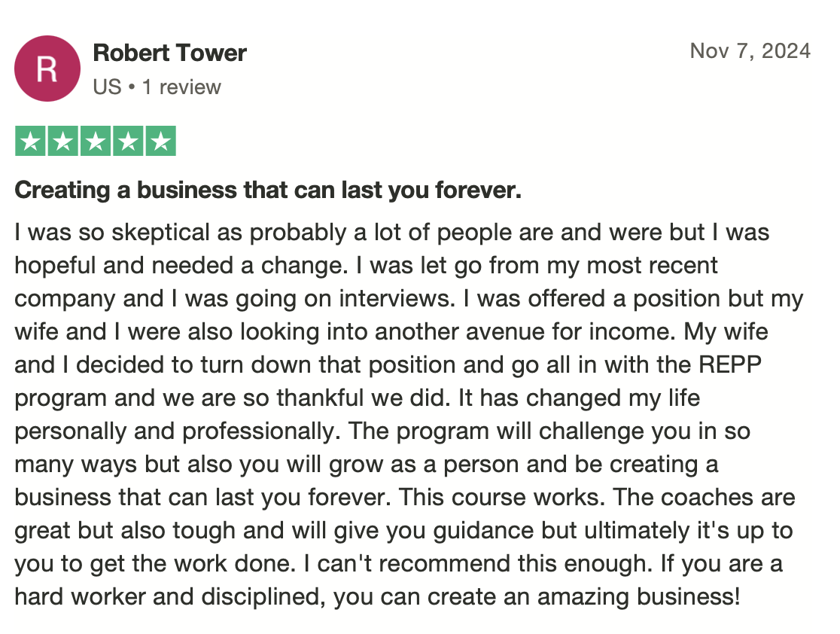Click the sentence "This course works."

[502, 498]
